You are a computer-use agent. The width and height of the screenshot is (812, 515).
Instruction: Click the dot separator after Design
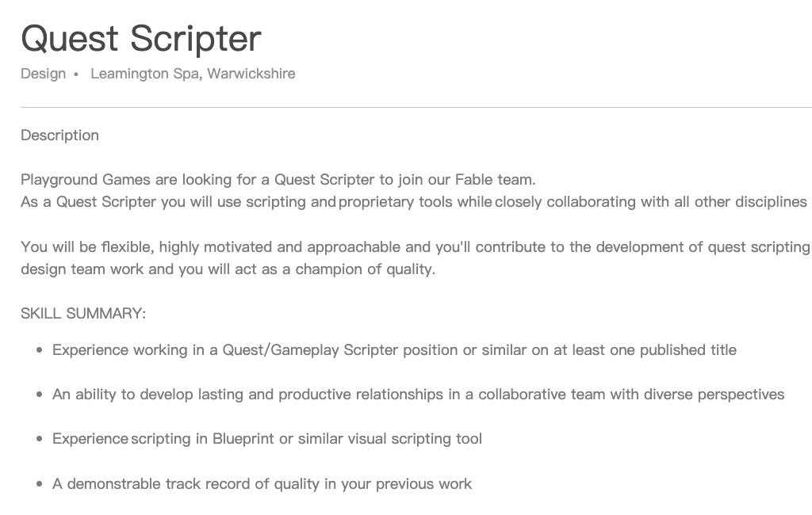click(x=76, y=74)
